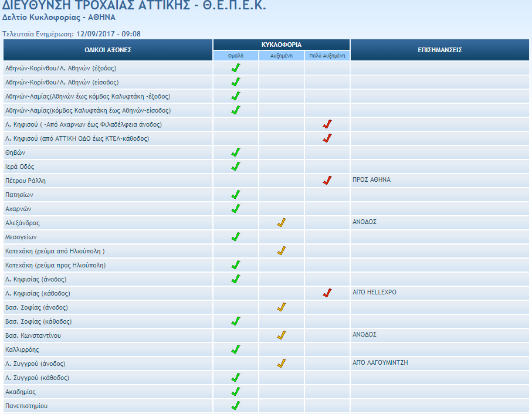Screen dimensions: 532x414
Task: Click the Δελτίο Κυκλοφορίας - ΑΘΗΝΑ subtitle
Action: coord(59,18)
